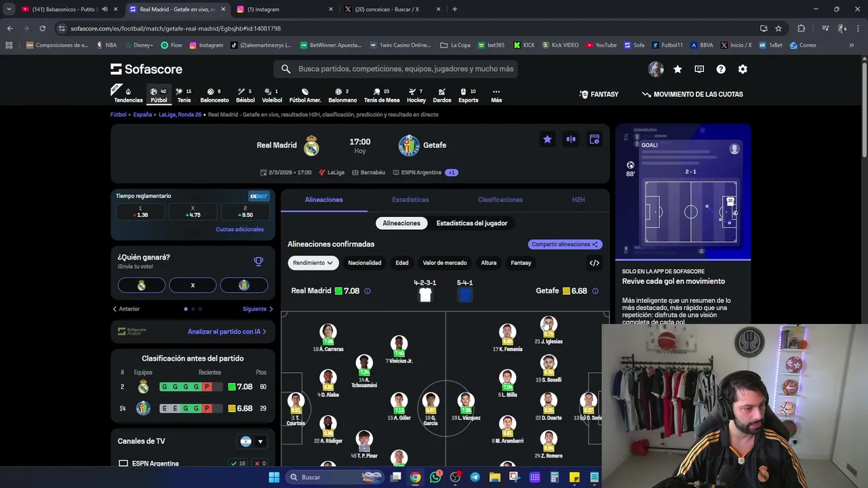Viewport: 868px width, 488px height.
Task: Click Compartir alineaciones button
Action: click(x=565, y=245)
